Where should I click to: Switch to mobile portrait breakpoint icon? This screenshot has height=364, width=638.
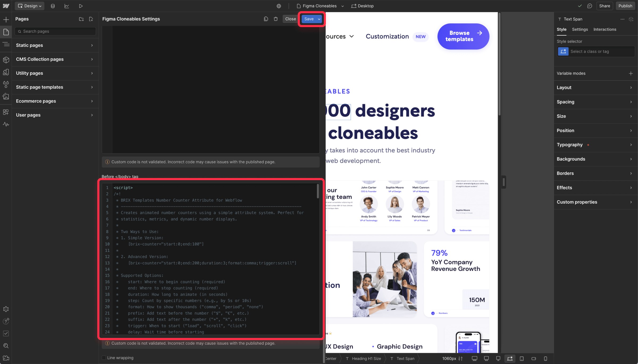545,358
